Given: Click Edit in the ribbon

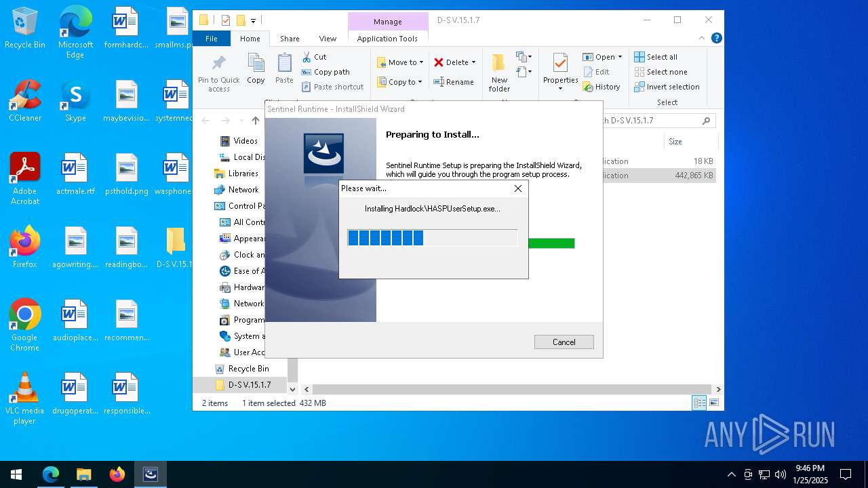Looking at the screenshot, I should [596, 72].
